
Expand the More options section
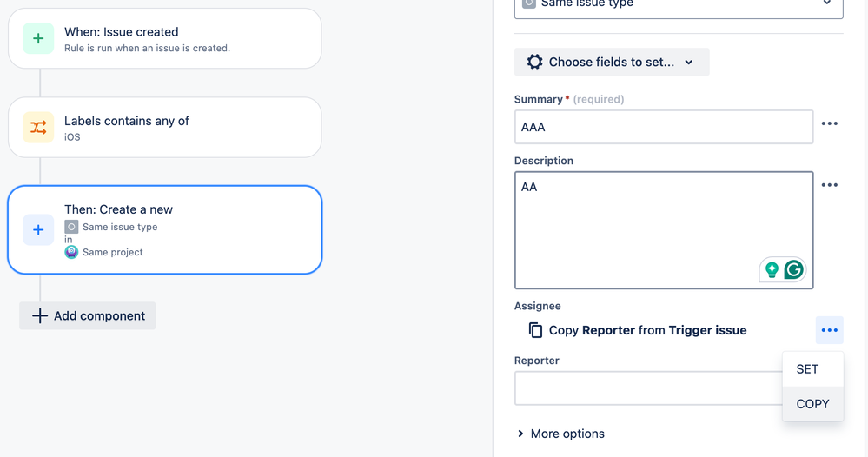560,434
